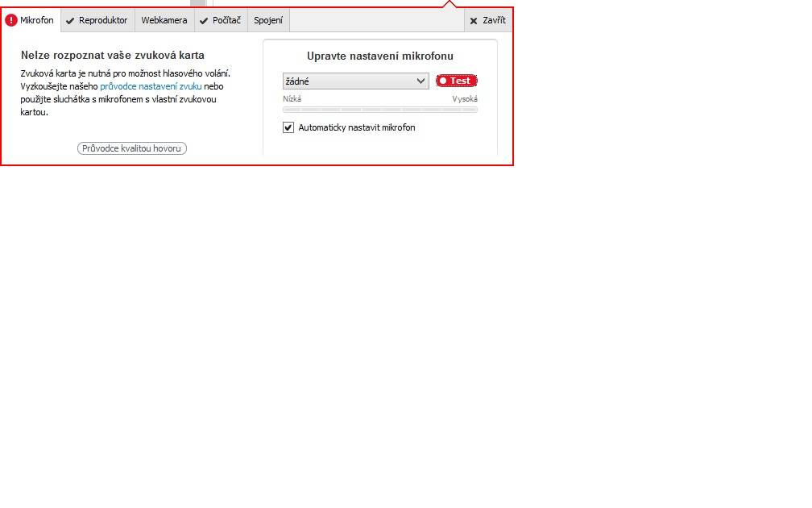Screen dimensions: 812x508
Task: Open the Mikrofon tab
Action: click(x=31, y=20)
